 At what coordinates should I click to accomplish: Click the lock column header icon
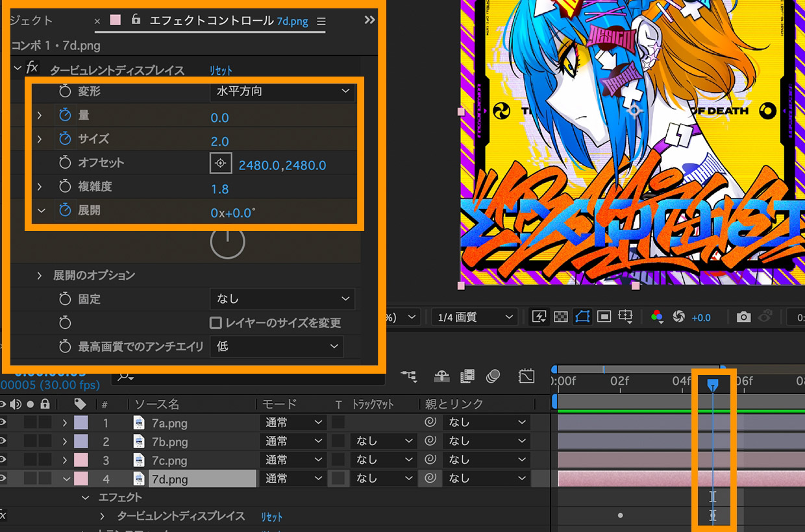point(45,404)
